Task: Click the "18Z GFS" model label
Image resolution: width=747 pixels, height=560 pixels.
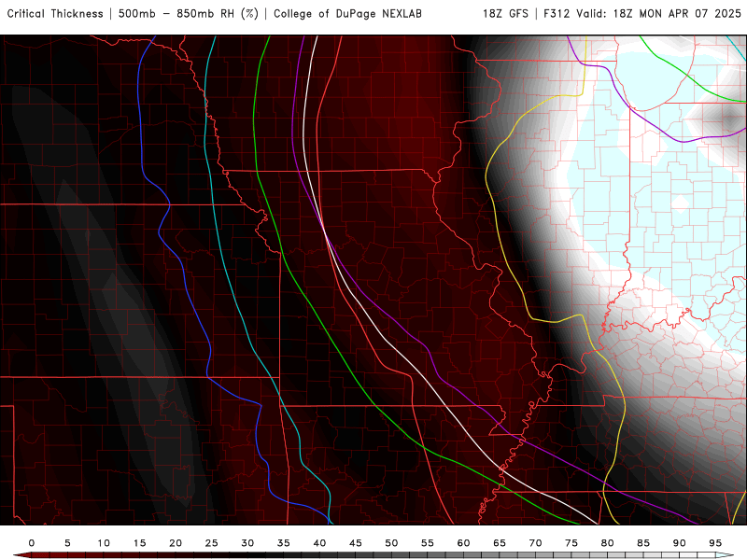Action: click(505, 14)
